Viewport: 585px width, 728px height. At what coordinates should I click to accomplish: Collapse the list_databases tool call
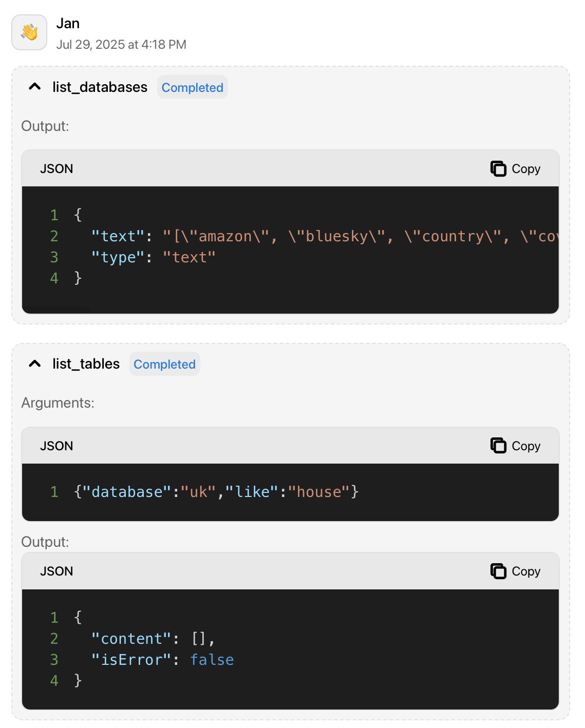coord(34,87)
